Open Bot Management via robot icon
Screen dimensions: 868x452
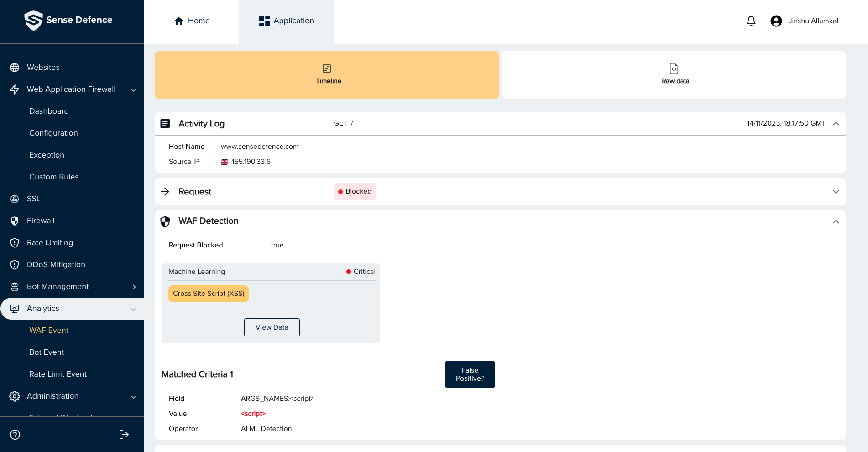(x=14, y=286)
